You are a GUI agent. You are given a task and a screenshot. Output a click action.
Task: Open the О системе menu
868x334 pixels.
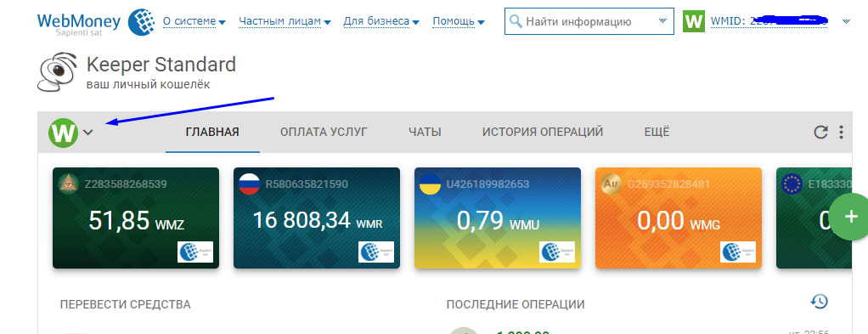[x=194, y=21]
